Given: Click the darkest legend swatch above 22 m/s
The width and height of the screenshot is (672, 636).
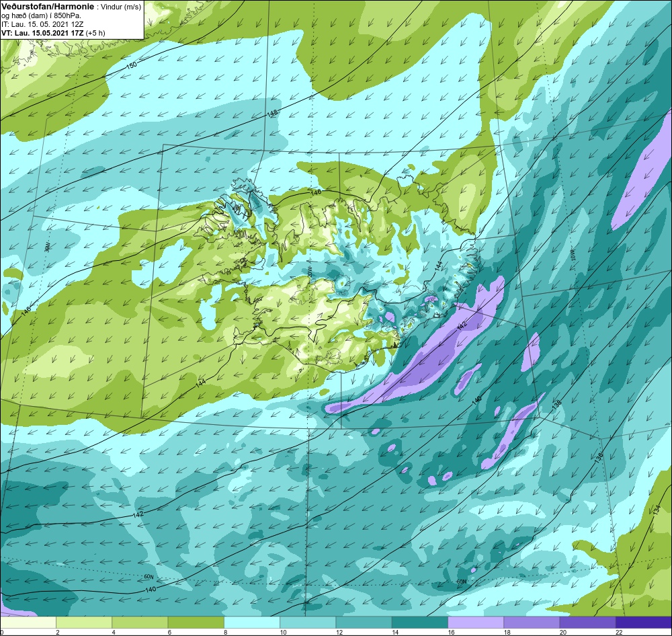Looking at the screenshot, I should 644,622.
